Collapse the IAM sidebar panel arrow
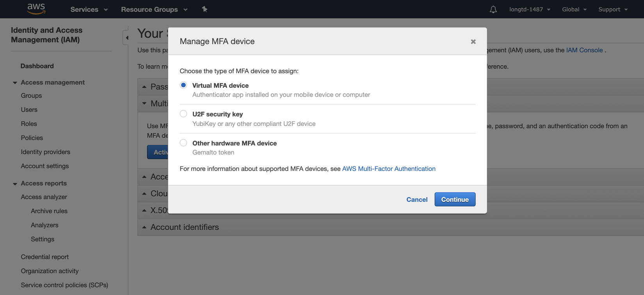 click(x=126, y=38)
